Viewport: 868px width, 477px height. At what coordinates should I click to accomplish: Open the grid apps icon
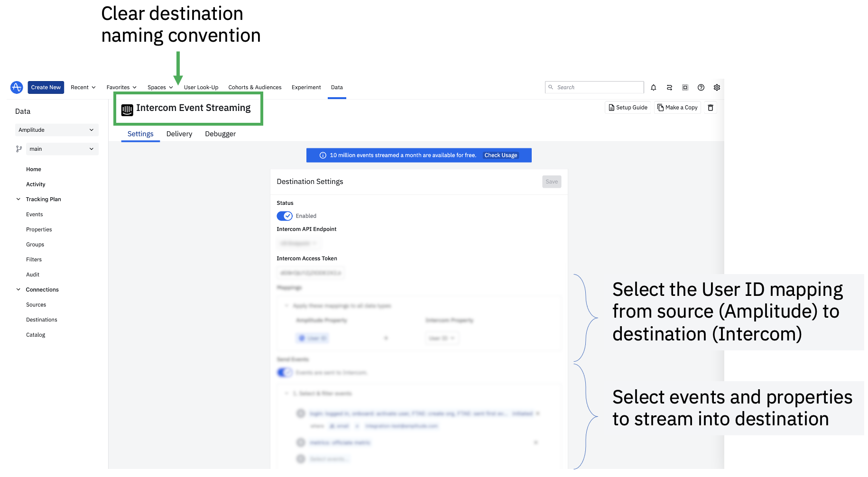point(685,88)
